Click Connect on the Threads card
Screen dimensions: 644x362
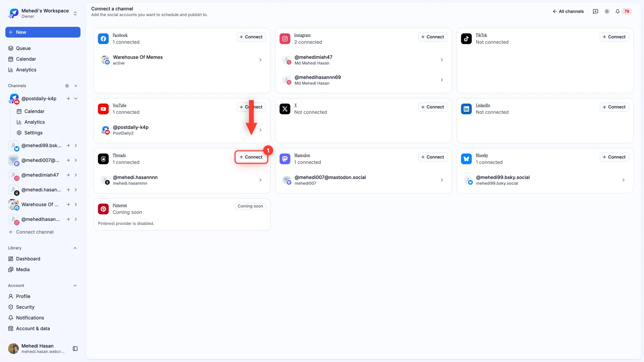pyautogui.click(x=251, y=157)
